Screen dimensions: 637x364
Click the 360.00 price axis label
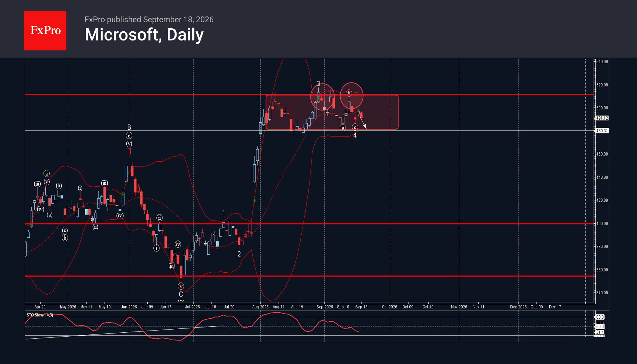pyautogui.click(x=602, y=270)
